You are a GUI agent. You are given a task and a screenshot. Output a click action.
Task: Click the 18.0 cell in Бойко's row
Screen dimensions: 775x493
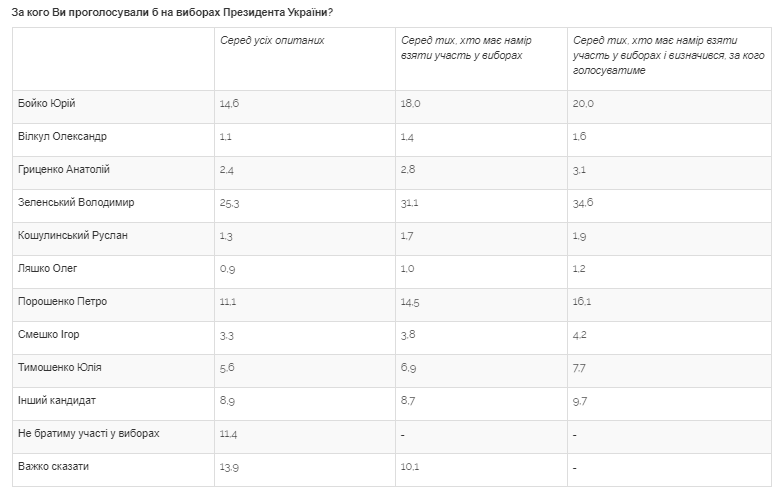coord(410,104)
